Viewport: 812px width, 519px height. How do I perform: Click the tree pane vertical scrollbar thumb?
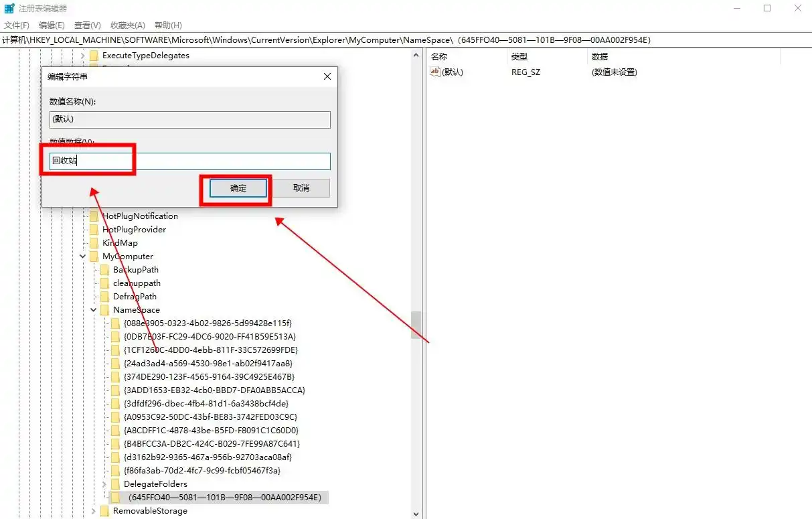(416, 325)
